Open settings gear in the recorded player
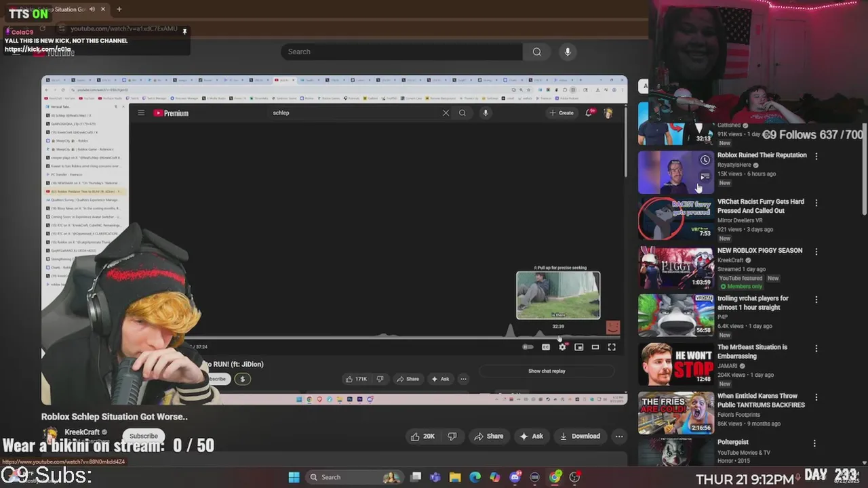This screenshot has width=868, height=488. pos(562,347)
